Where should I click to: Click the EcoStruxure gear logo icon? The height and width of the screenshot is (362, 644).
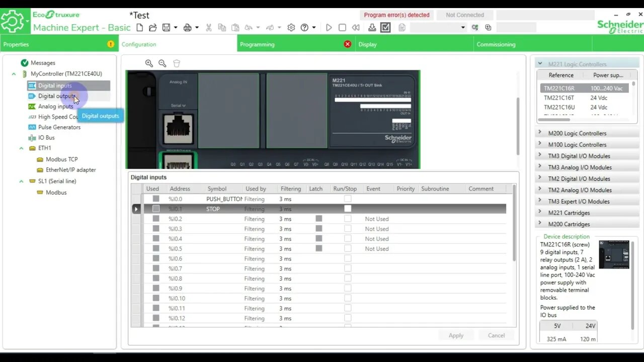pos(12,22)
